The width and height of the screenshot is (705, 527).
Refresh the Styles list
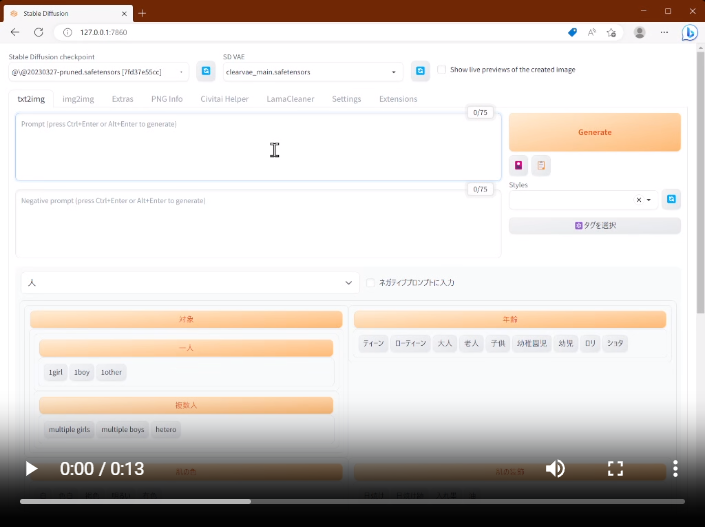point(671,199)
